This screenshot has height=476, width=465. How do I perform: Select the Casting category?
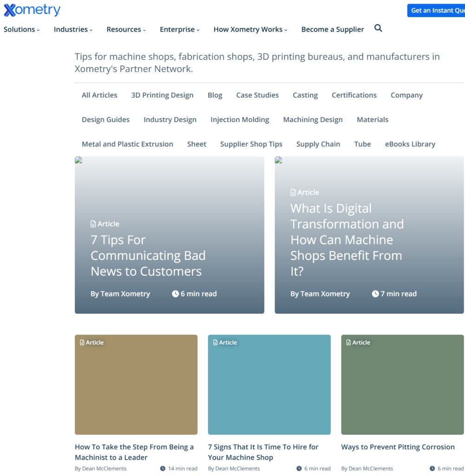305,95
